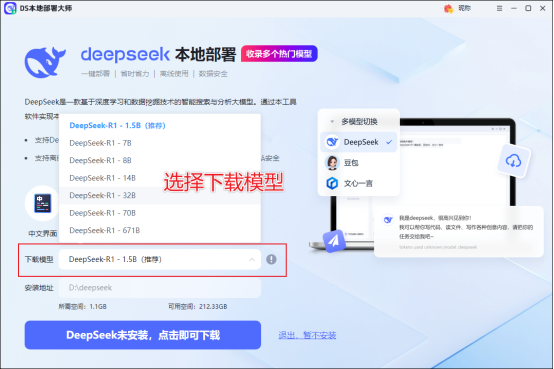This screenshot has height=369, width=554.
Task: Click the user avatar icon in title bar
Action: (448, 8)
